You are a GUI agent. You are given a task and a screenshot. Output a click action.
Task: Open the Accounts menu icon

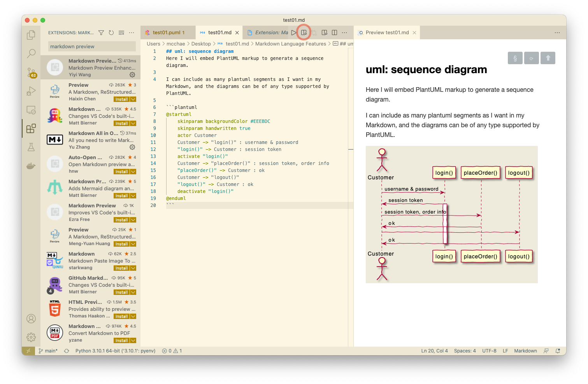pyautogui.click(x=31, y=319)
